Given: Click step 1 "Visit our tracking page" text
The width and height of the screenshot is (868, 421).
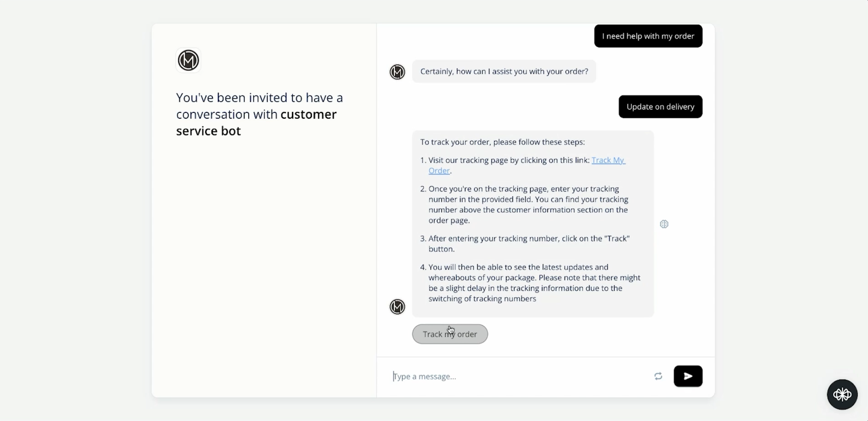Looking at the screenshot, I should pyautogui.click(x=508, y=160).
